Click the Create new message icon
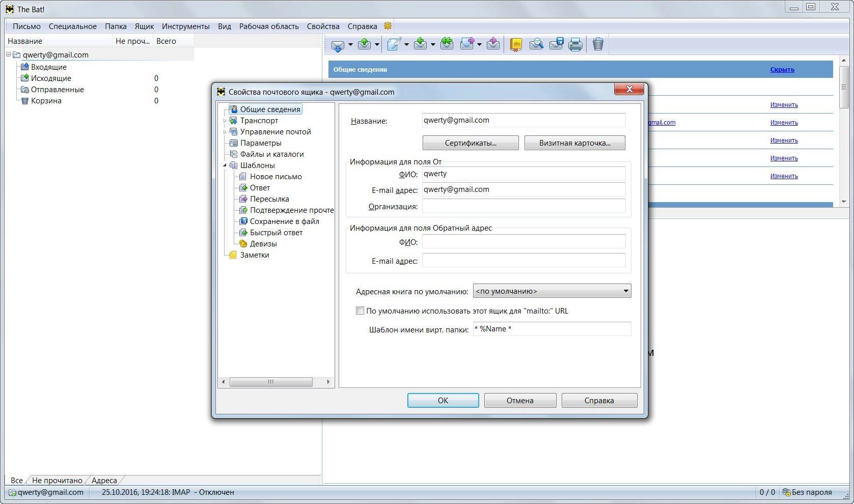Viewport: 854px width, 504px height. [x=394, y=45]
